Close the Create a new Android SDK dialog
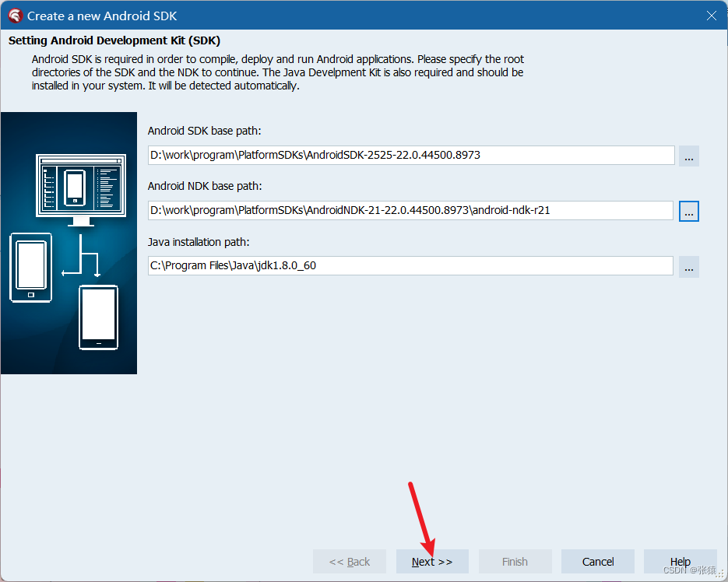 point(714,15)
